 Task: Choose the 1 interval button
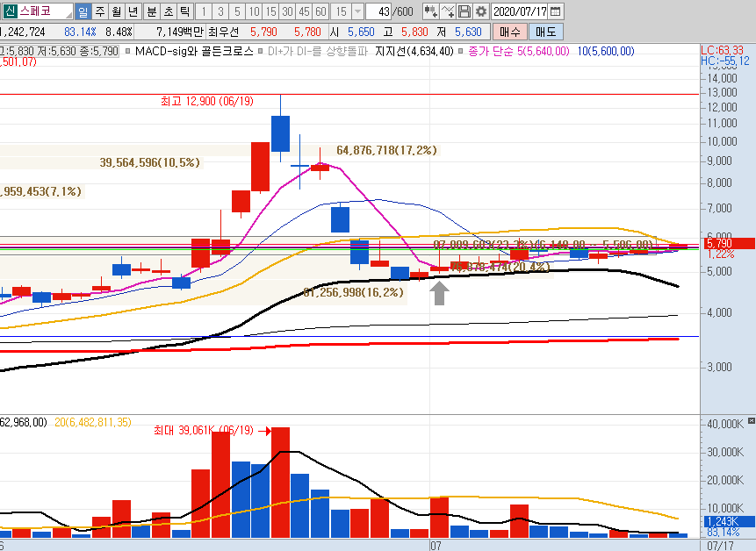(204, 11)
